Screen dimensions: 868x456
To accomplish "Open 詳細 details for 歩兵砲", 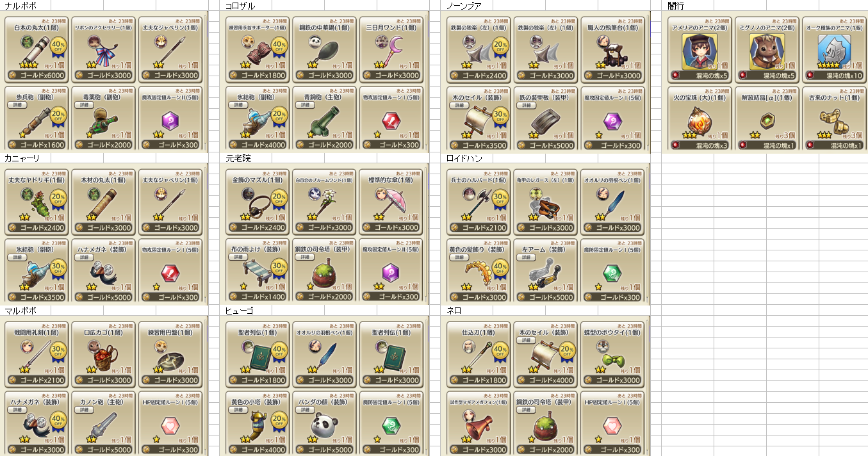I will tap(17, 105).
